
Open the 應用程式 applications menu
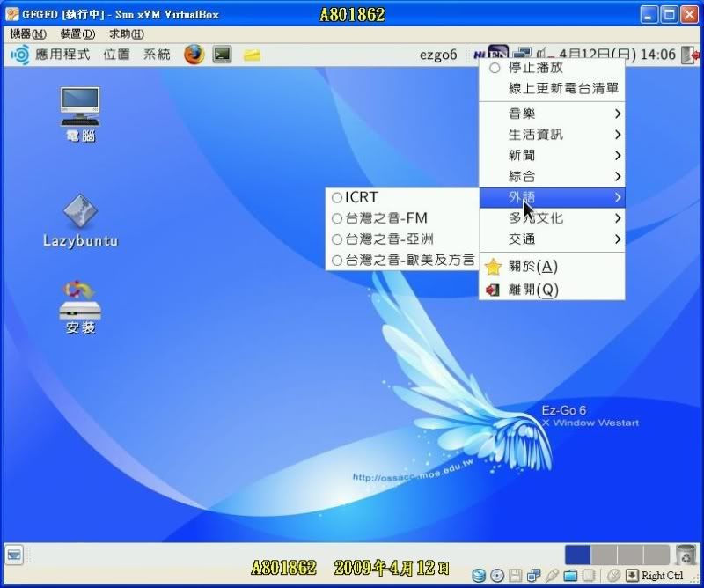tap(62, 55)
